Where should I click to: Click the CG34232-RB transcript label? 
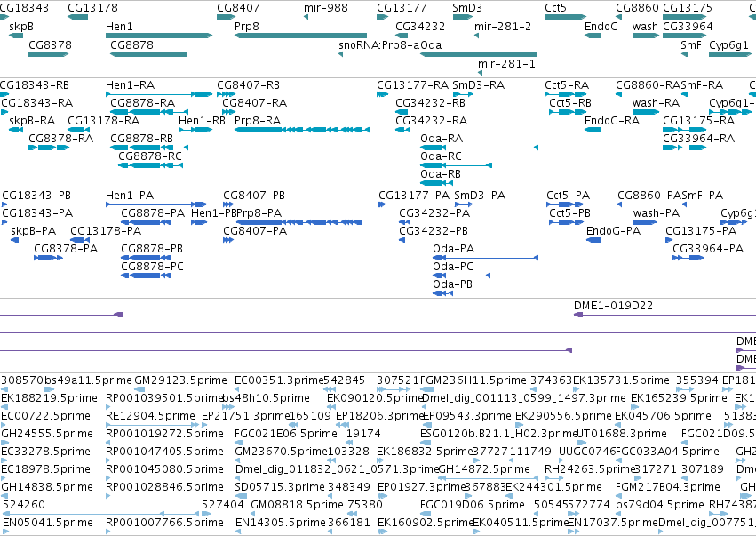[430, 103]
